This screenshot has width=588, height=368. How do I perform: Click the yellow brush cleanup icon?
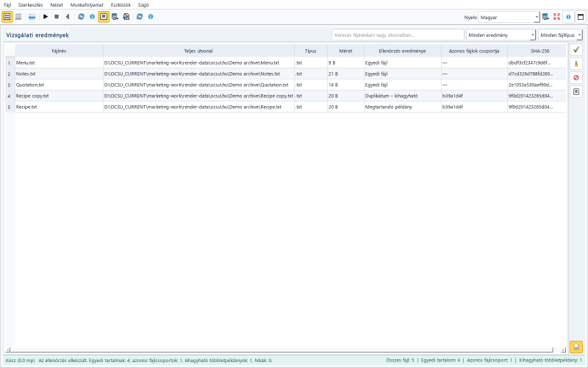point(576,63)
